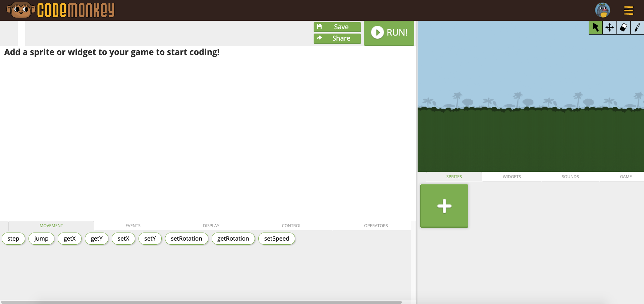Screen dimensions: 644x304
Task: Insert the setRotation code block
Action: pos(186,239)
